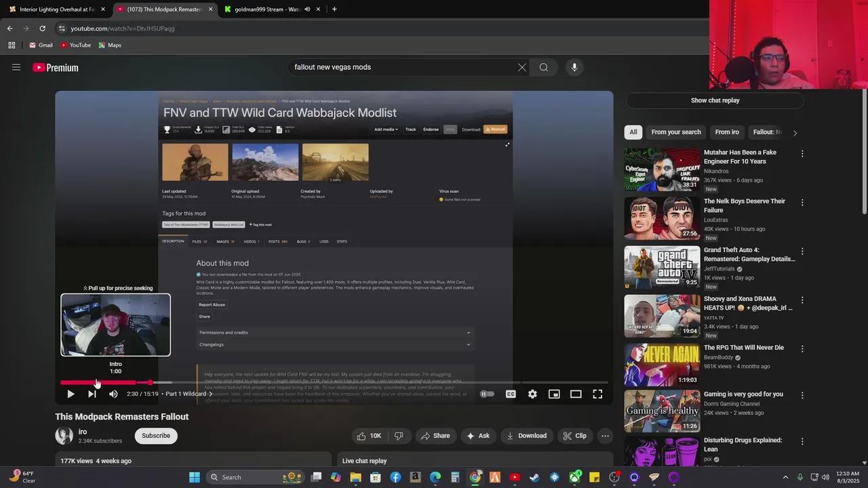The image size is (868, 488).
Task: Open options for Disturbing Drugs Explained video
Action: [802, 441]
